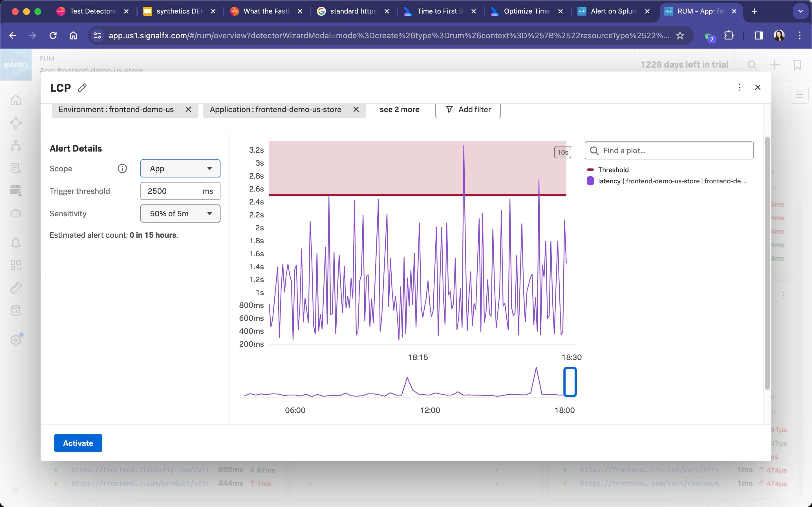Viewport: 812px width, 507px height.
Task: Click the dashboards grid icon in the sidebar
Action: (16, 265)
